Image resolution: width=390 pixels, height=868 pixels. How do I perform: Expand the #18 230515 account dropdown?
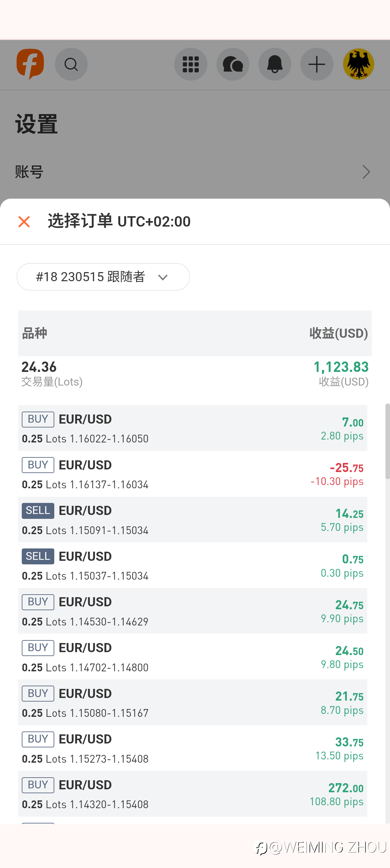point(103,277)
